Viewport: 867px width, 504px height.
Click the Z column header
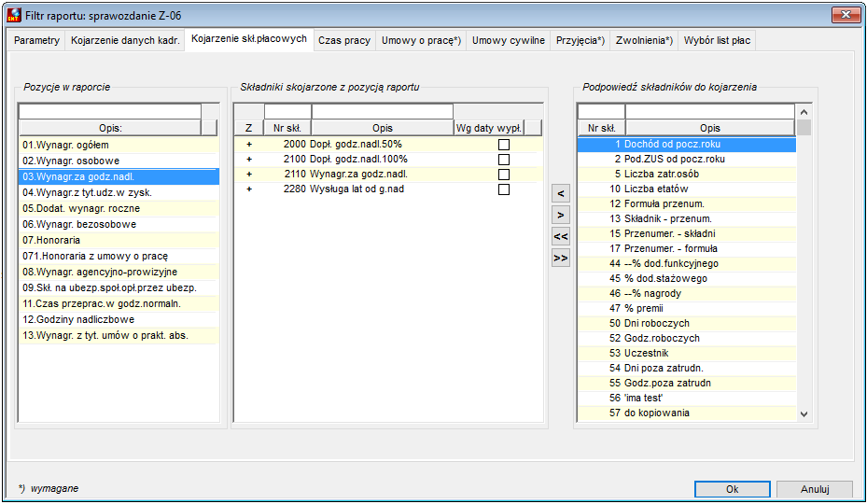[x=249, y=128]
